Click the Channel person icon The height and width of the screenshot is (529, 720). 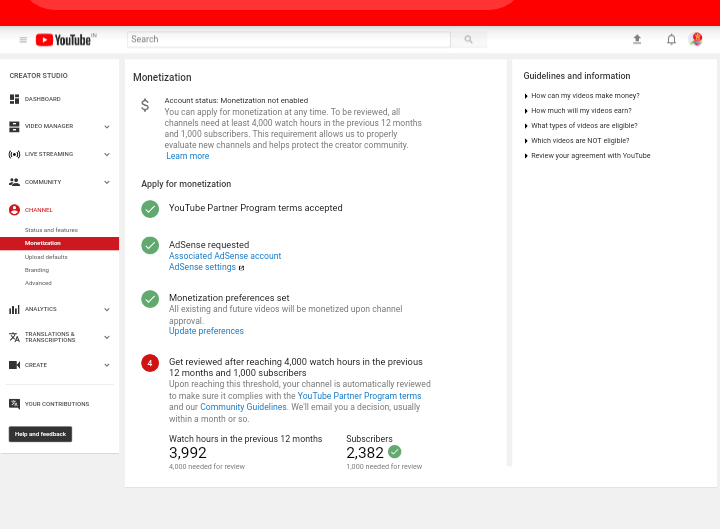click(x=14, y=210)
